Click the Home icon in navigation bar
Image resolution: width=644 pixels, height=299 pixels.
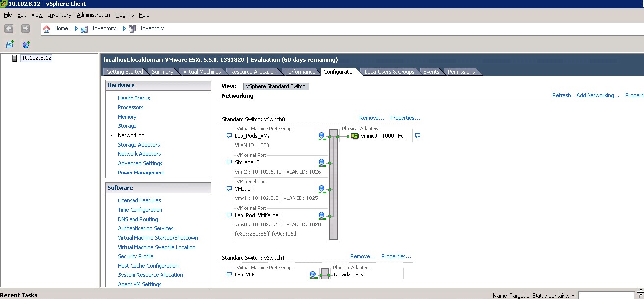pyautogui.click(x=47, y=29)
